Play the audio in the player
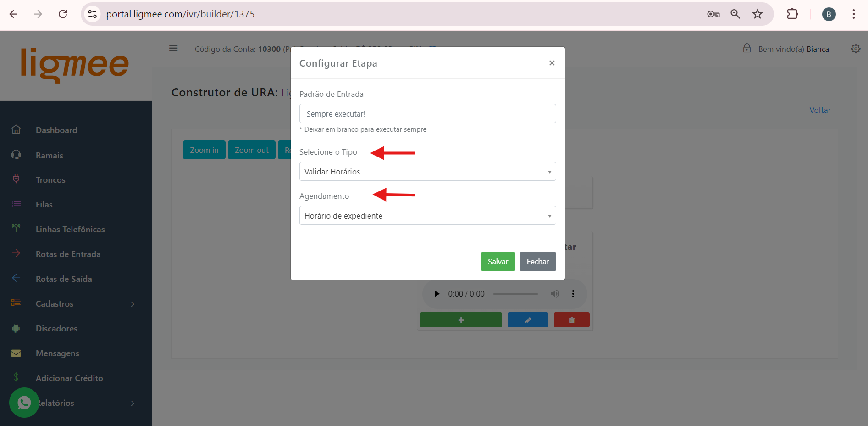Image resolution: width=868 pixels, height=426 pixels. pos(437,294)
